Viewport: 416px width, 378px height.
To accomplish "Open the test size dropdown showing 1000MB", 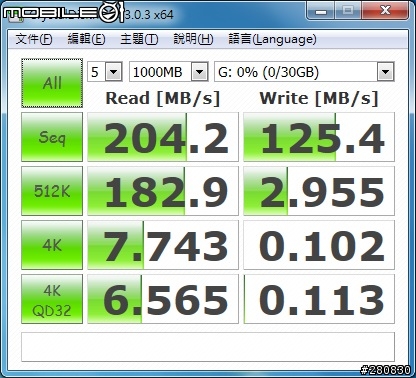I will pyautogui.click(x=169, y=72).
